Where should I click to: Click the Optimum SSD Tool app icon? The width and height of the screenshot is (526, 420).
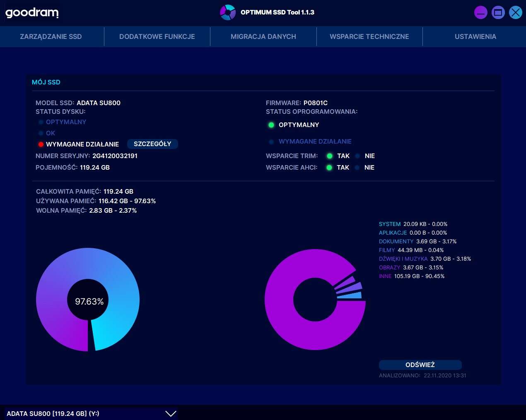coord(227,12)
